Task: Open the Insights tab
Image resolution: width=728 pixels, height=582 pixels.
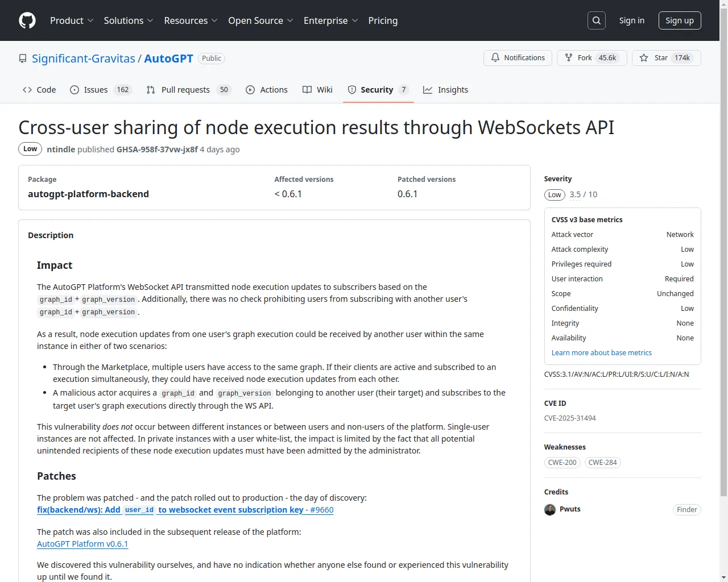Action: click(x=446, y=90)
